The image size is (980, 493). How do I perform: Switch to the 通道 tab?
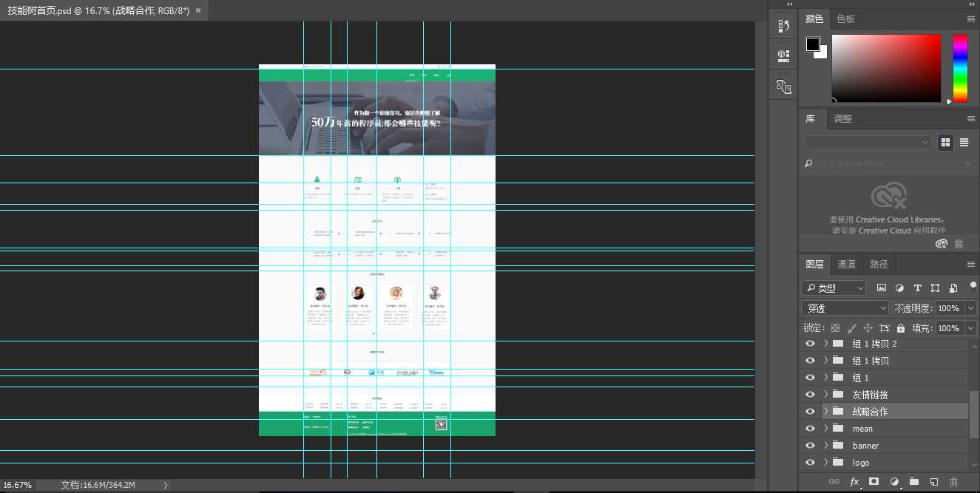click(x=847, y=264)
